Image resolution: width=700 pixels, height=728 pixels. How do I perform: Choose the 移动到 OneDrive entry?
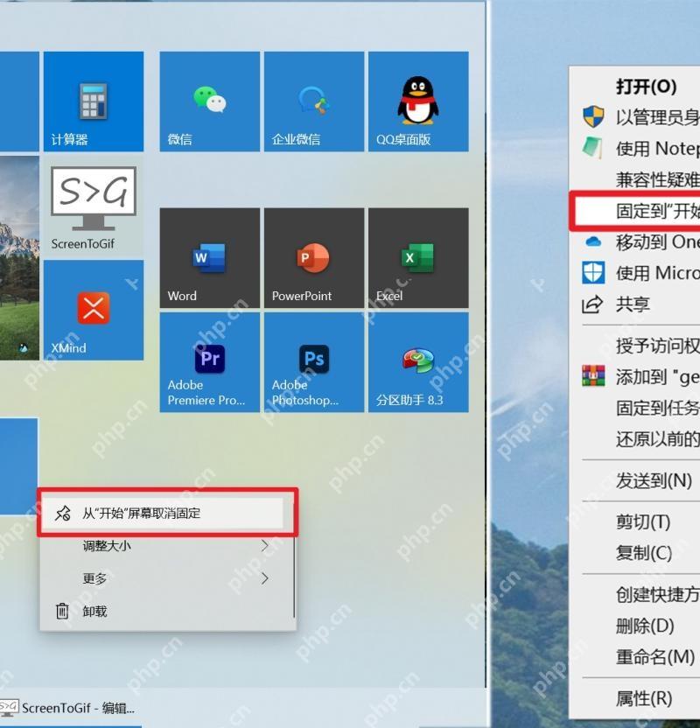pos(635,241)
